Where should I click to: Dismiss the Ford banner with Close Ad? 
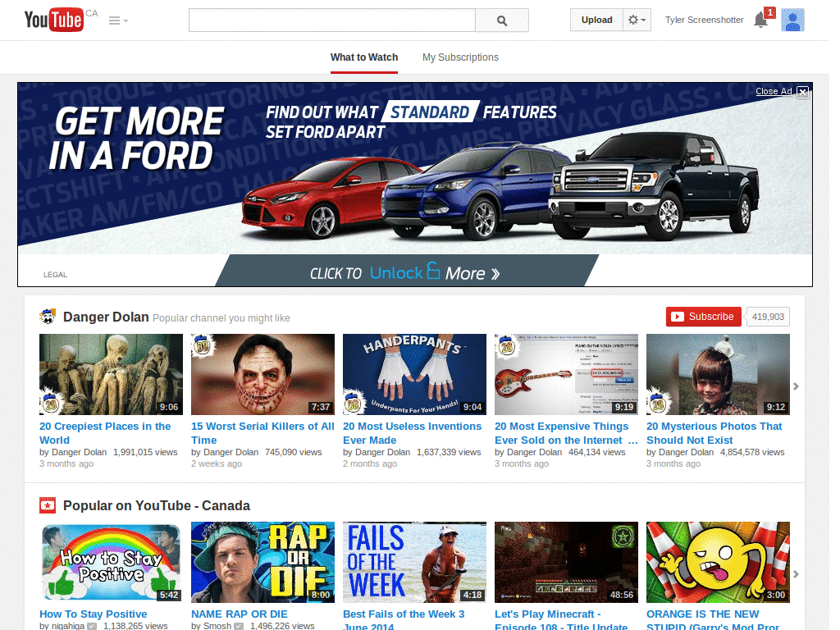pos(774,92)
